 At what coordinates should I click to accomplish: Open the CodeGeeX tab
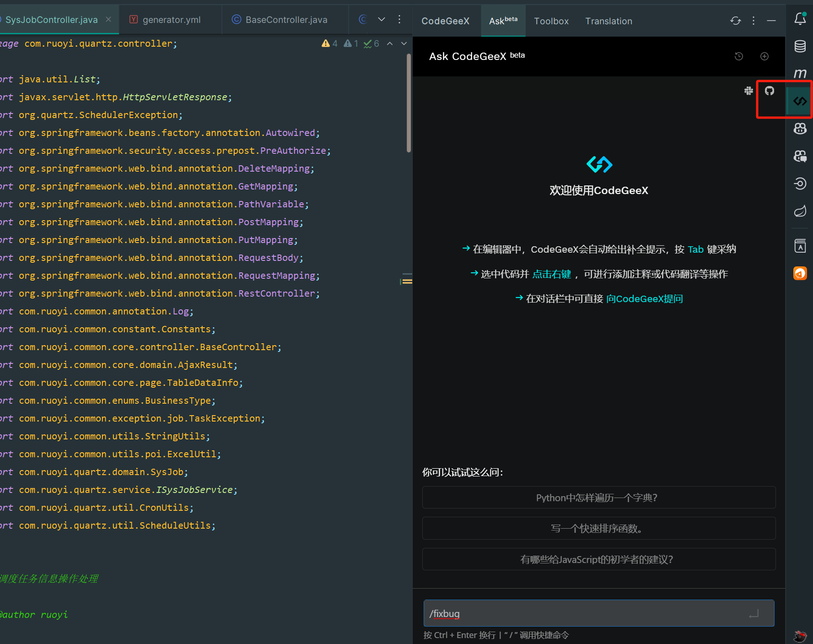pyautogui.click(x=445, y=21)
